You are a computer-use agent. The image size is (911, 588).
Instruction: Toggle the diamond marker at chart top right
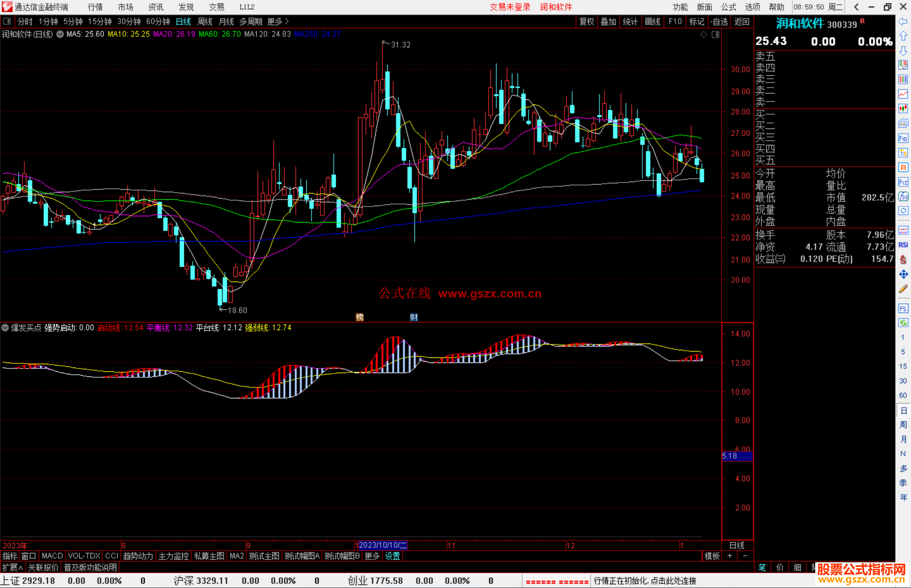click(703, 35)
